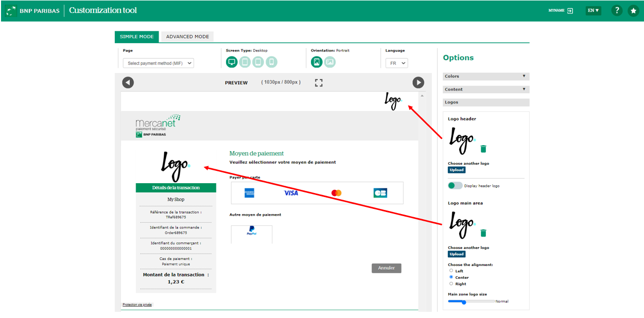The height and width of the screenshot is (318, 644).
Task: Toggle the Display header logo switch
Action: (455, 186)
